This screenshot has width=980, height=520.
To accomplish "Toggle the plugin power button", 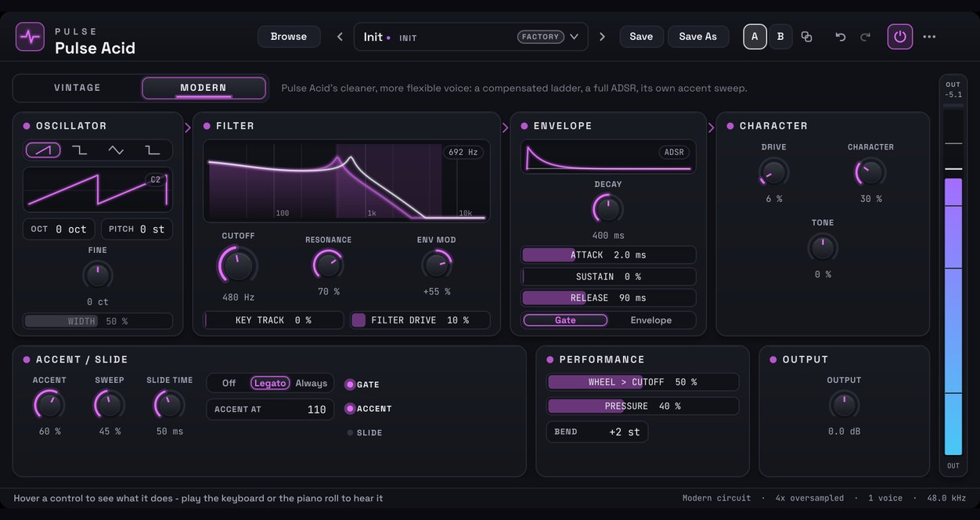I will [900, 37].
